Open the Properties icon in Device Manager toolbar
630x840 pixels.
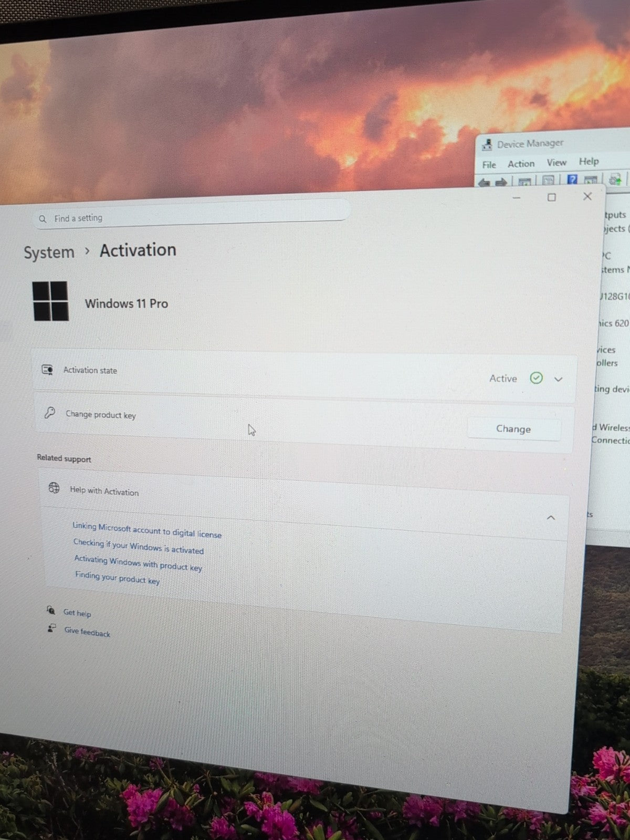point(548,181)
